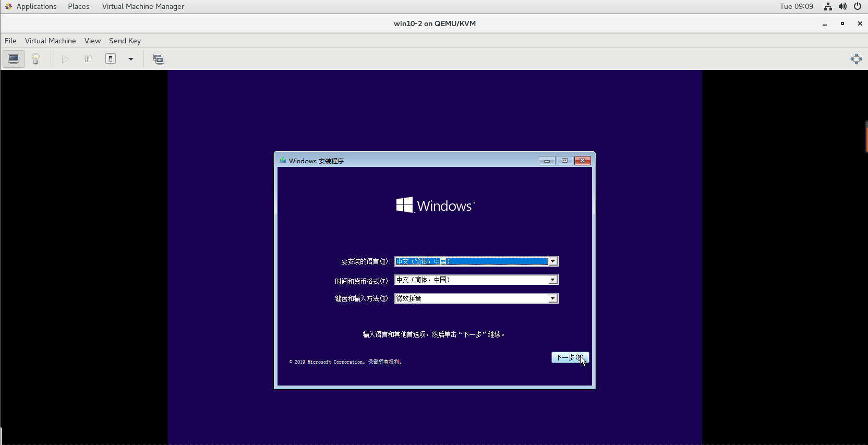Click the text 输入语言和其他首选项
The height and width of the screenshot is (445, 868).
(394, 334)
